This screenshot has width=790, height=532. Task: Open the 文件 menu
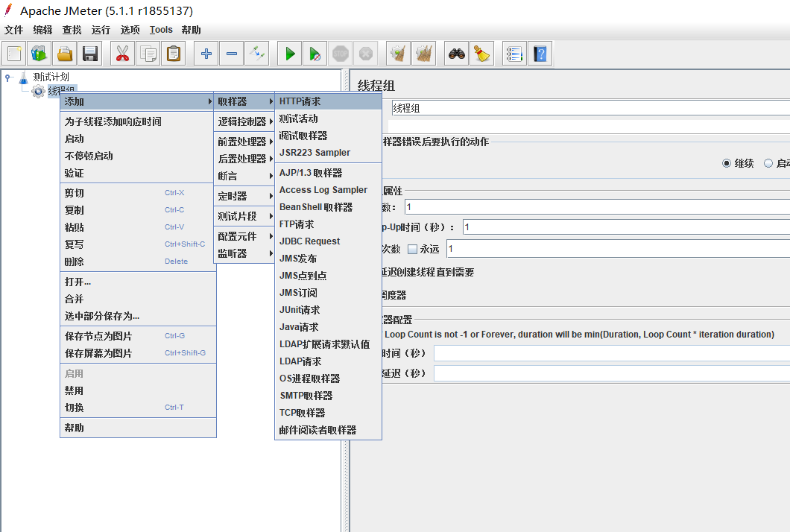(14, 30)
